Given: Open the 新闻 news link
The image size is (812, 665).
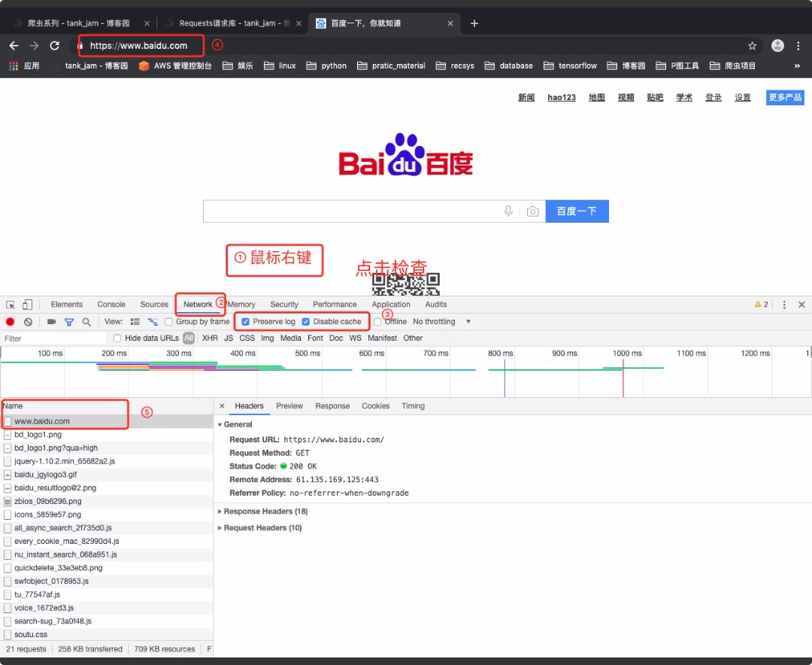Looking at the screenshot, I should click(x=526, y=98).
